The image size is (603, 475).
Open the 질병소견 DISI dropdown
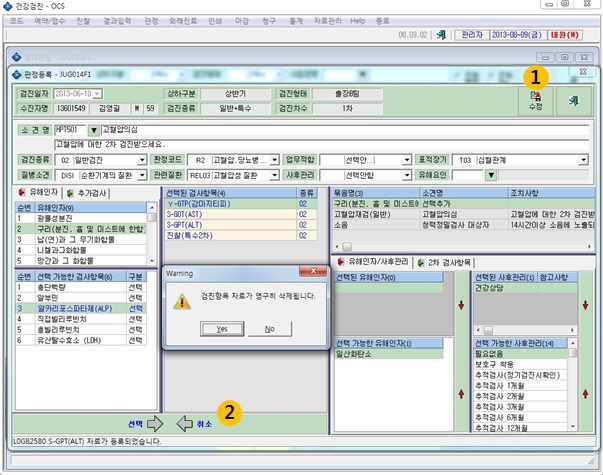pyautogui.click(x=142, y=175)
